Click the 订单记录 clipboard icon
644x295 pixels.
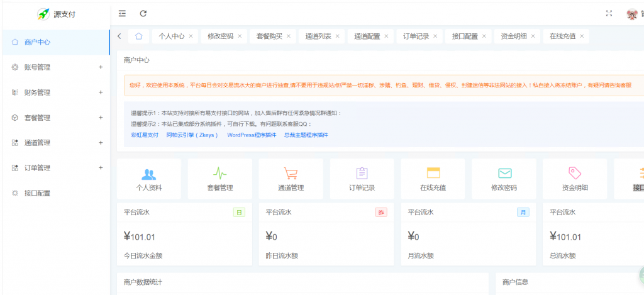pos(362,174)
